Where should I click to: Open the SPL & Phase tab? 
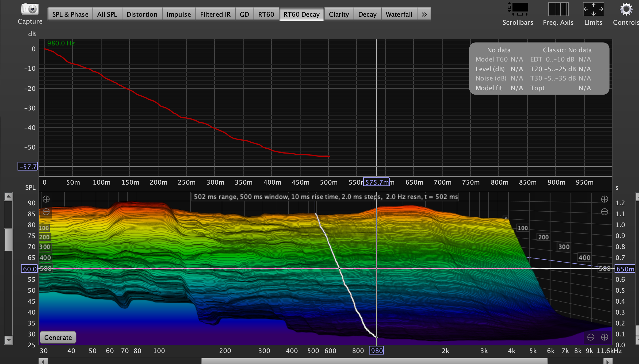point(70,14)
